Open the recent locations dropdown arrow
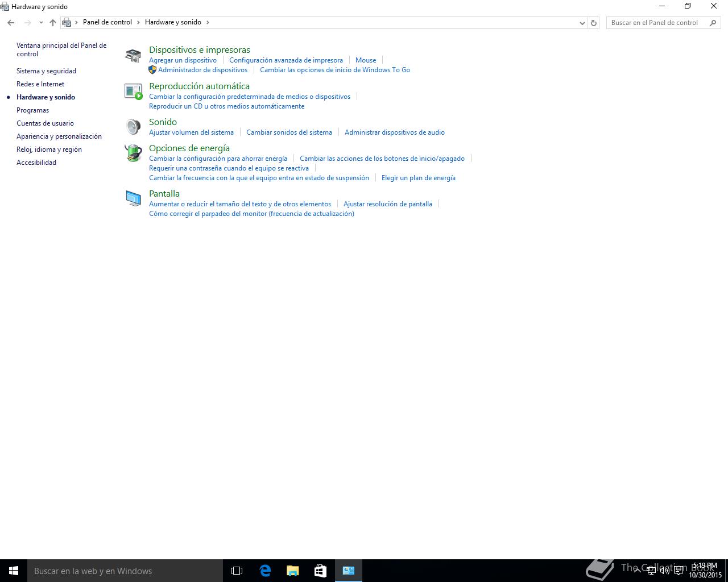The height and width of the screenshot is (582, 728). point(41,23)
